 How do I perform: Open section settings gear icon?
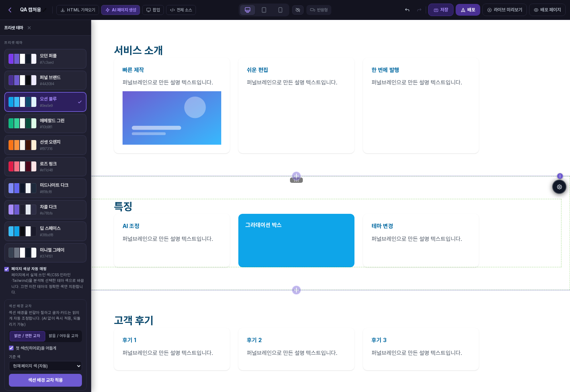(x=559, y=187)
